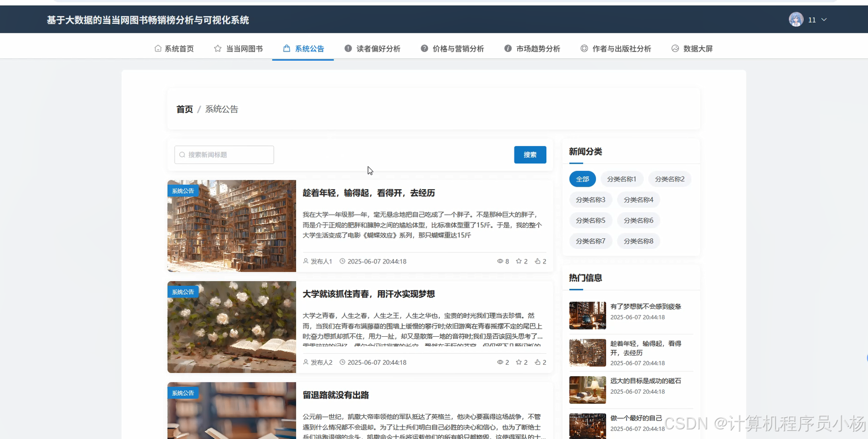Select the 系统公告 menu tab

pos(303,48)
